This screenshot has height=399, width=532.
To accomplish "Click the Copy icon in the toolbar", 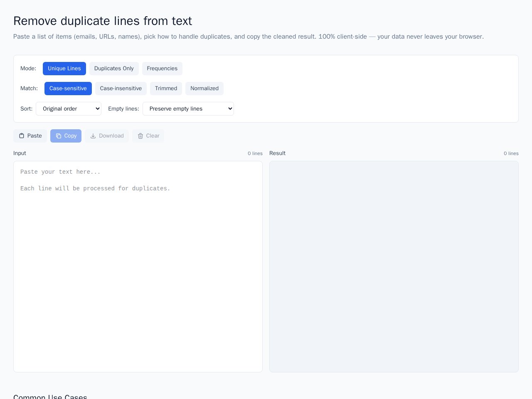I will click(x=59, y=136).
